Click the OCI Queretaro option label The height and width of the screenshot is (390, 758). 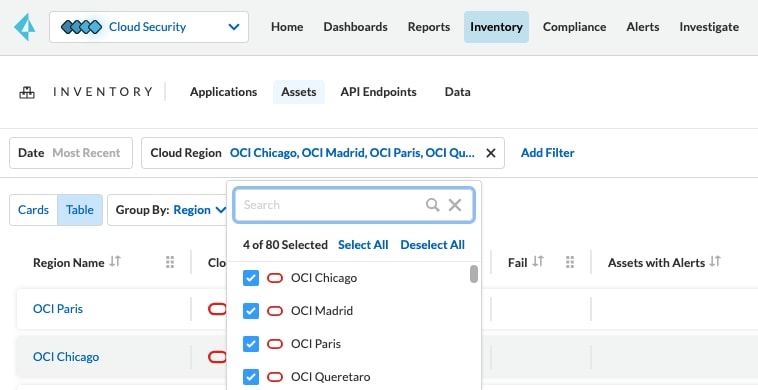[x=331, y=376]
